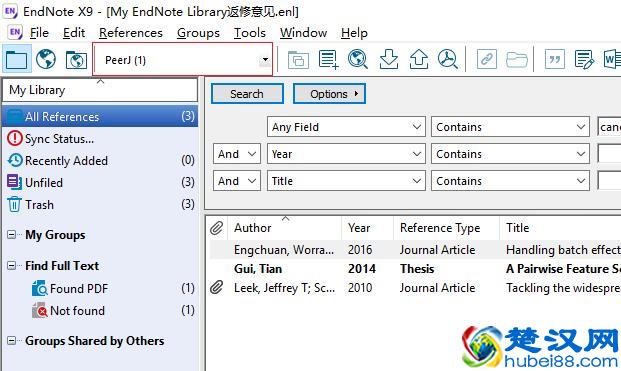Select the Engchuan, Worra... 2016 reference
This screenshot has width=621, height=371.
coord(415,250)
